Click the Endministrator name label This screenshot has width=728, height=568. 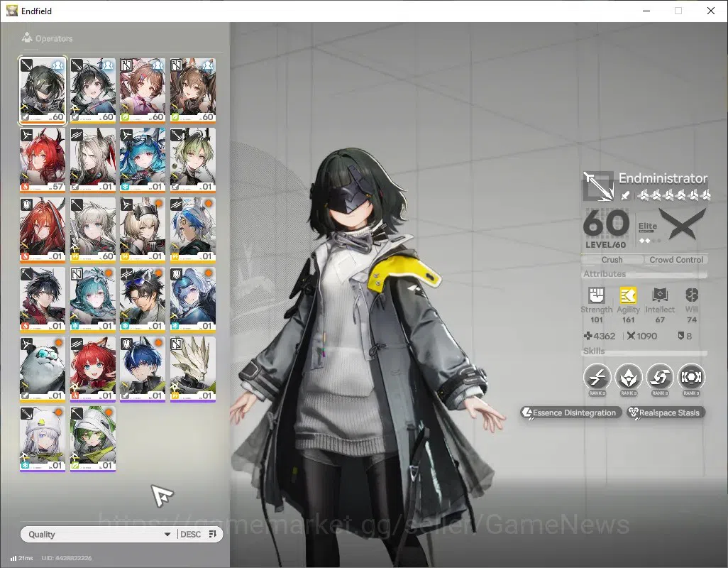(663, 178)
